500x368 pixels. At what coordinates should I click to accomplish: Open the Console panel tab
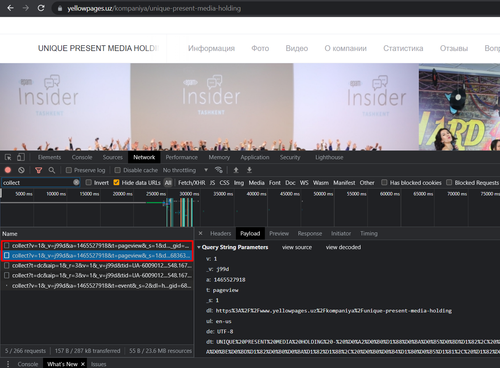(82, 157)
